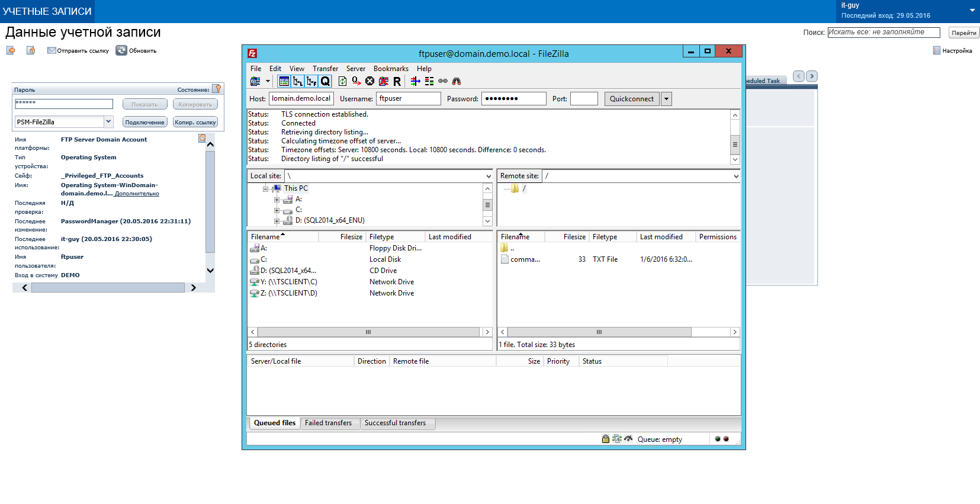Click the Disconnect from server icon

[384, 81]
